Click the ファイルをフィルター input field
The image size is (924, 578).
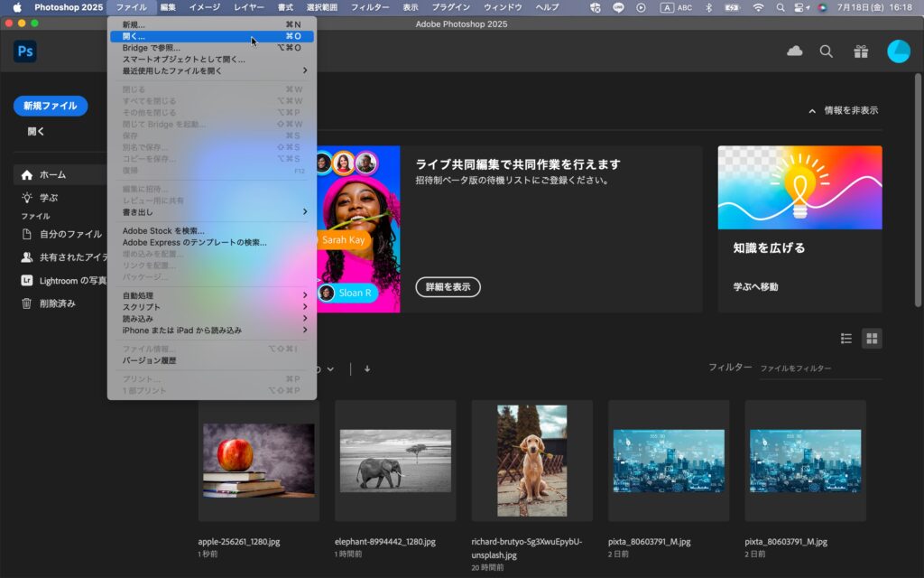coord(820,368)
